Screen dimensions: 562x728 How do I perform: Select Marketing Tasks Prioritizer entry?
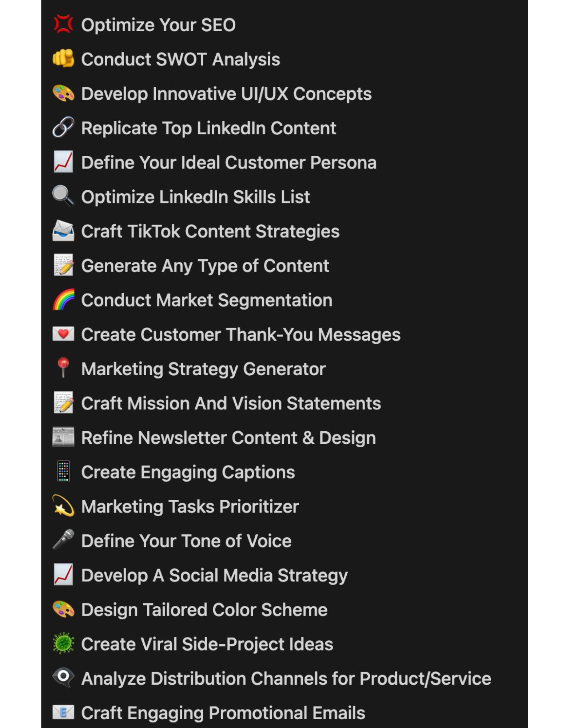click(x=190, y=506)
